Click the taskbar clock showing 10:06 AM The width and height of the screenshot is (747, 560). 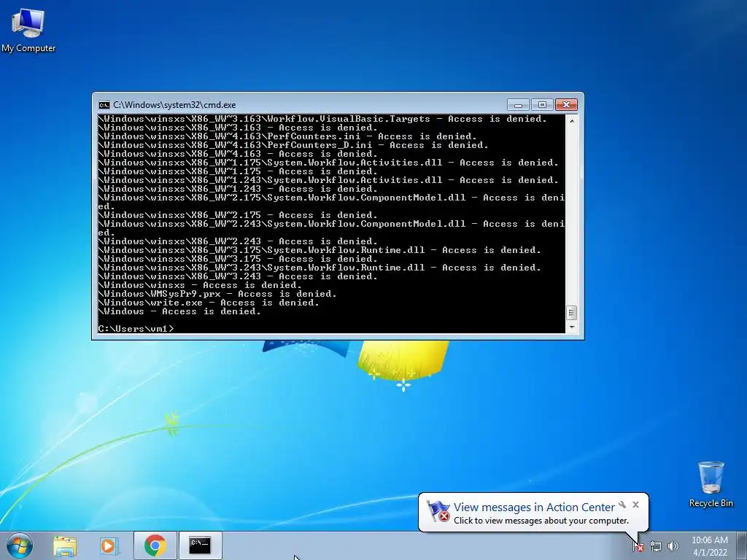coord(709,546)
